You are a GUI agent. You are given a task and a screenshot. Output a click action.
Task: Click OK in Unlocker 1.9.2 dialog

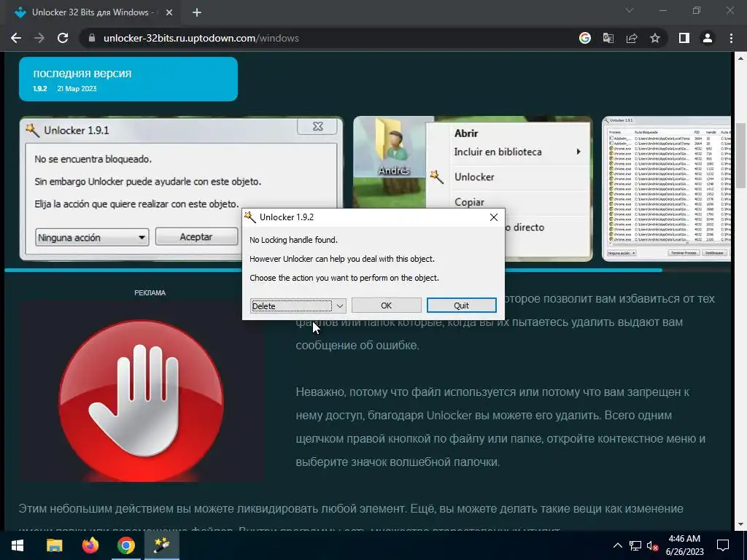click(x=387, y=306)
